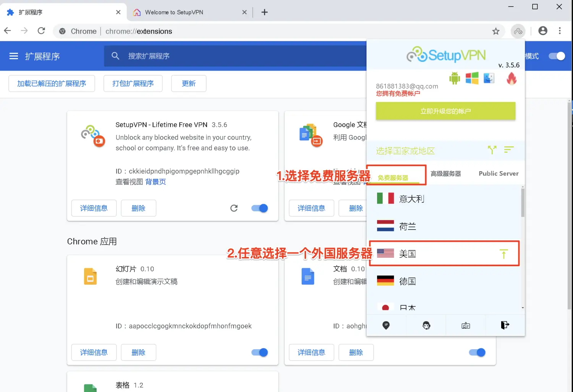
Task: Toggle developer mode switch
Action: click(x=557, y=56)
